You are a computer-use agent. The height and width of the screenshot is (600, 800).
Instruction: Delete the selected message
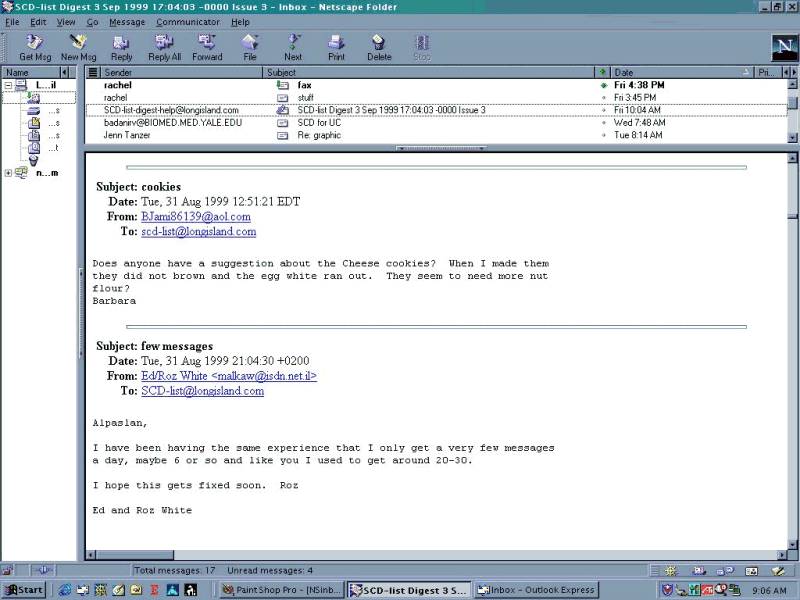(x=379, y=46)
